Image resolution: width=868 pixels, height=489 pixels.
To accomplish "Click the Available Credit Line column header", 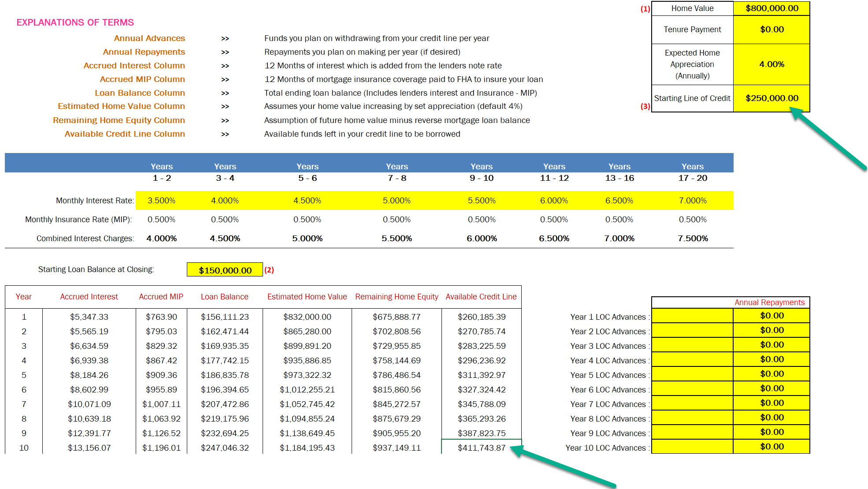I will point(481,297).
